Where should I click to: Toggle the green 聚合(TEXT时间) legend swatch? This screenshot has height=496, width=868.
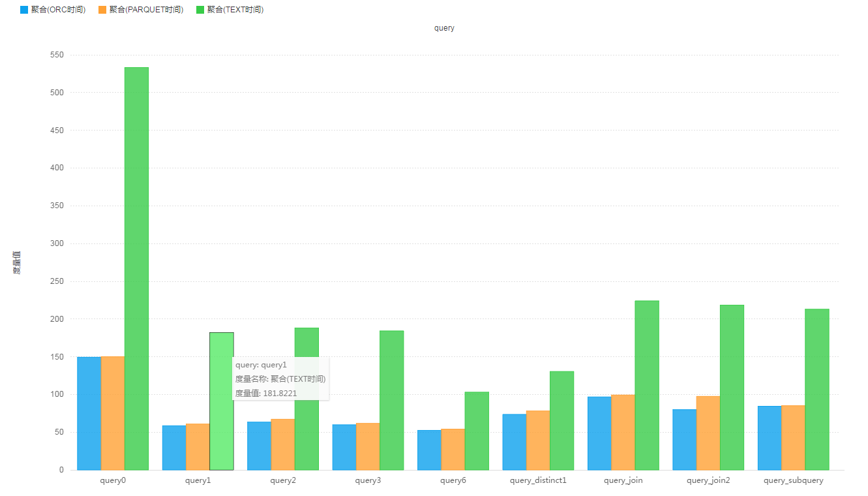200,10
